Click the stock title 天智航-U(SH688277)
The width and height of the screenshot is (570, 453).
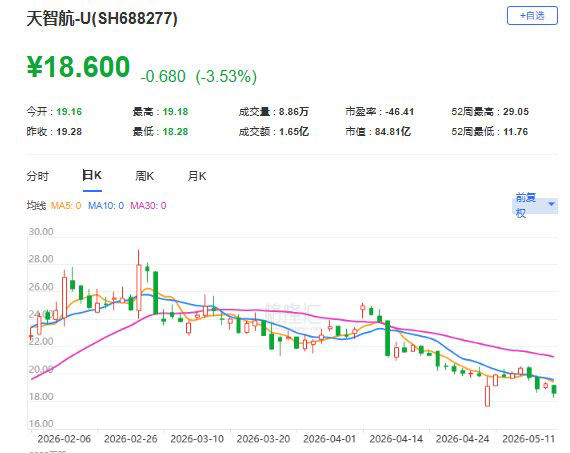point(102,18)
